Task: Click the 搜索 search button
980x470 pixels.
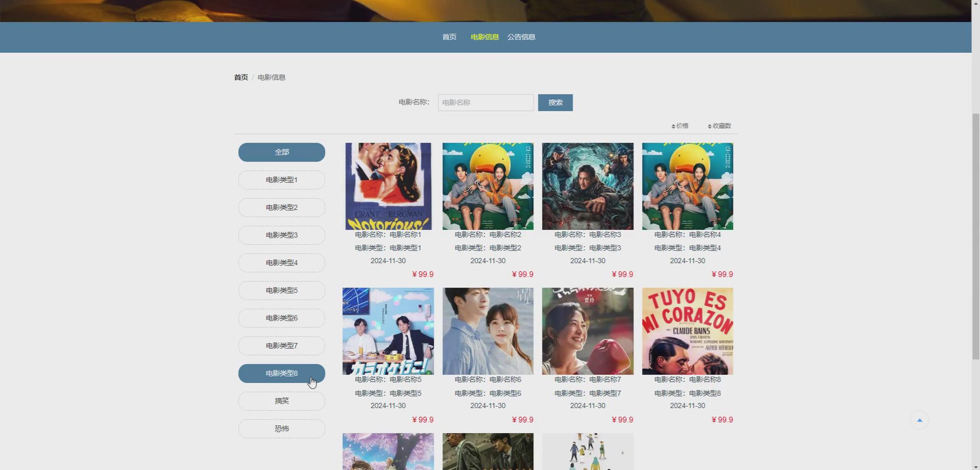Action: pyautogui.click(x=555, y=102)
